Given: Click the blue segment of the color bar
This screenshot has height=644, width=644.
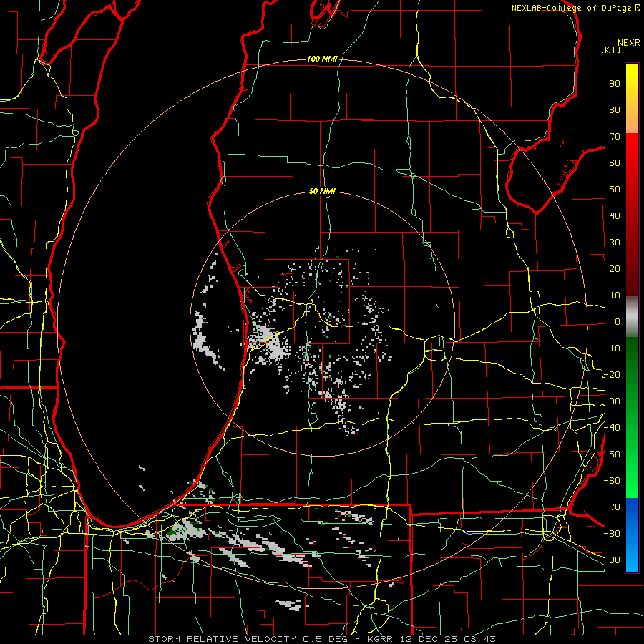Looking at the screenshot, I should pos(632,535).
